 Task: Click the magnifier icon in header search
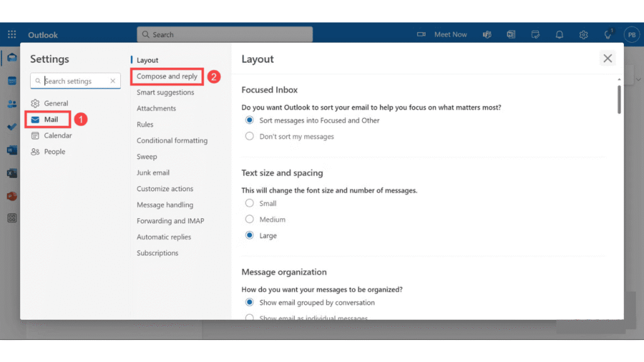145,35
